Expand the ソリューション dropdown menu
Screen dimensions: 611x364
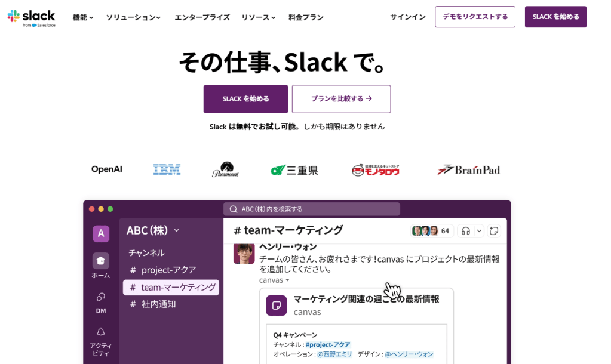coord(133,17)
